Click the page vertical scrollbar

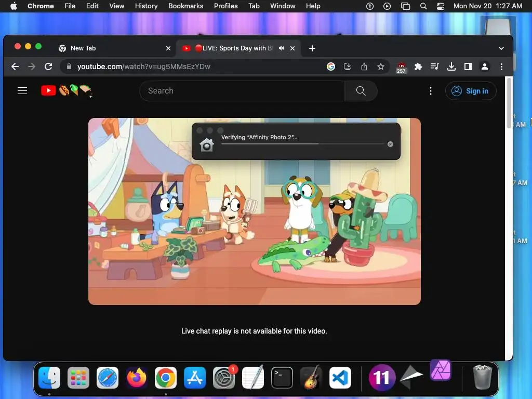(509, 104)
